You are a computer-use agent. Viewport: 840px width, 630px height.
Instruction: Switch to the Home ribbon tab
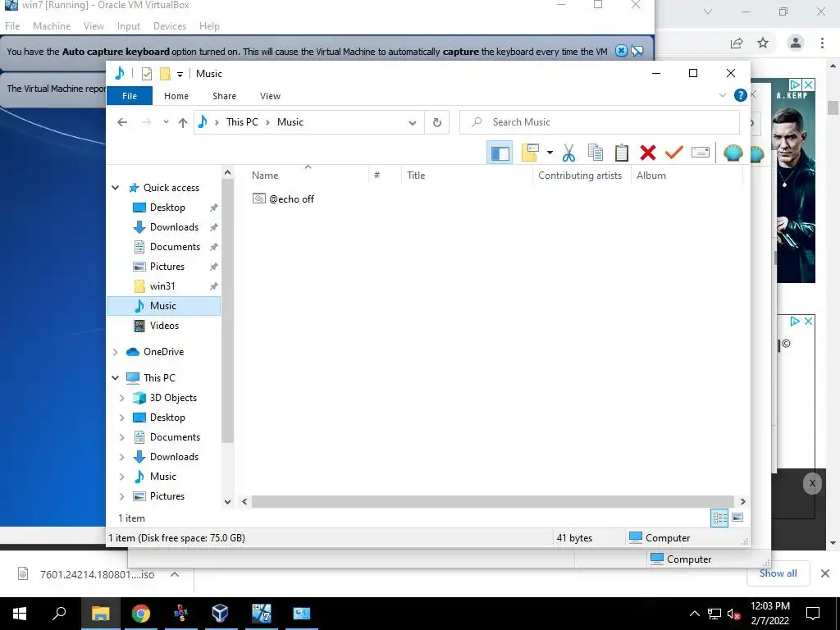[x=176, y=96]
